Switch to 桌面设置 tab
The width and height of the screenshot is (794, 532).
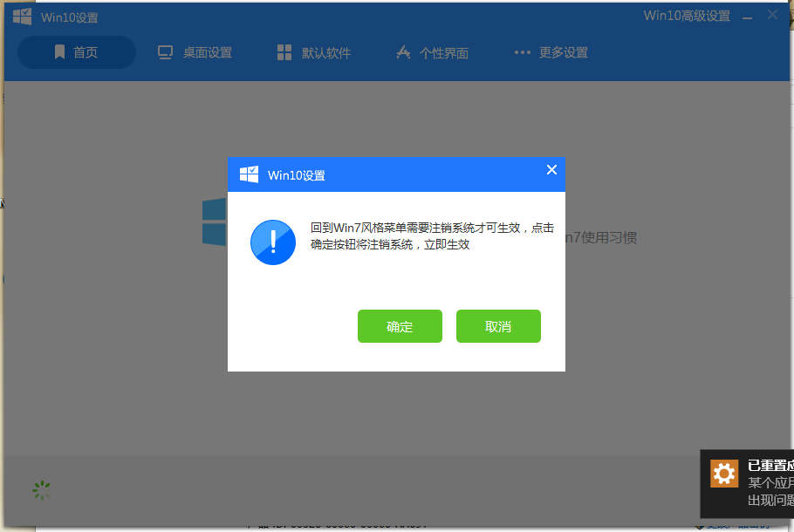195,52
